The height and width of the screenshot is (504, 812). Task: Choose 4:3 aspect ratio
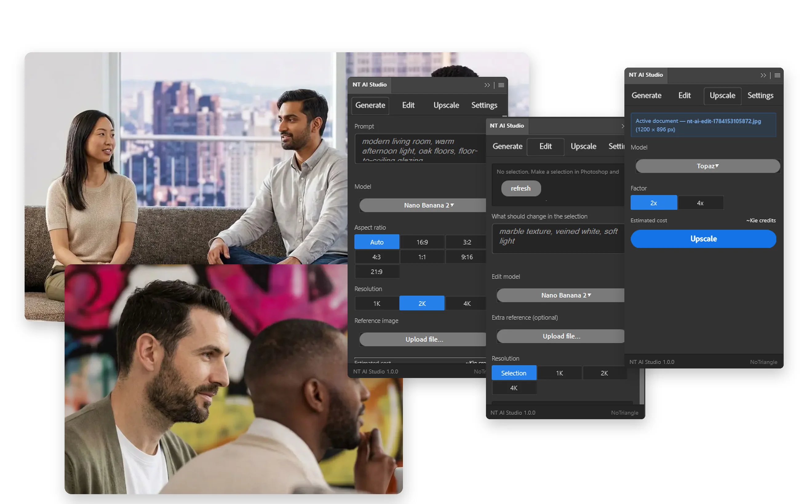(x=377, y=257)
